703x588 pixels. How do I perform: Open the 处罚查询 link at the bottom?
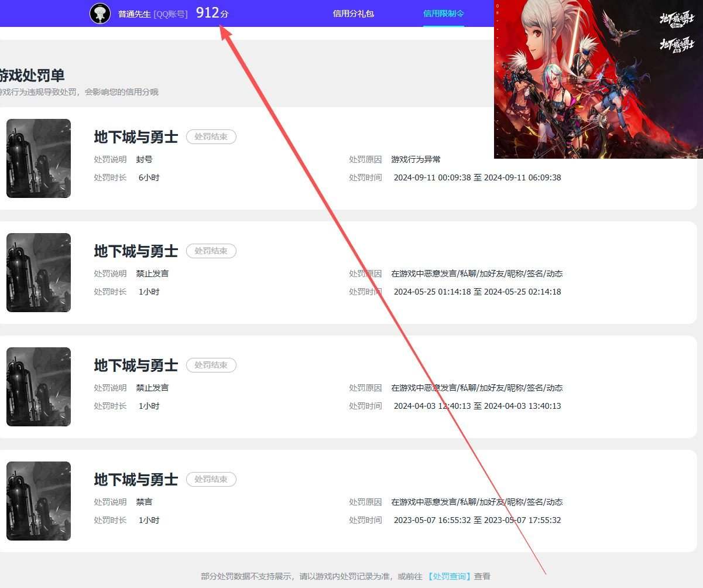(450, 576)
